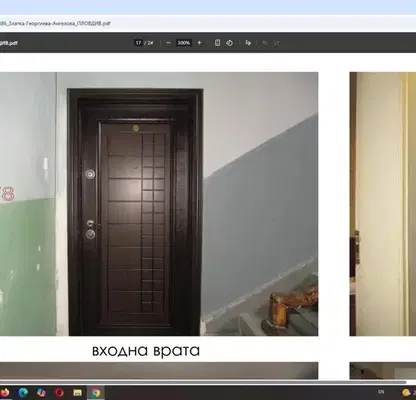Click the PDF file name in tab title
Screen dimensions: 416x400
tap(55, 24)
